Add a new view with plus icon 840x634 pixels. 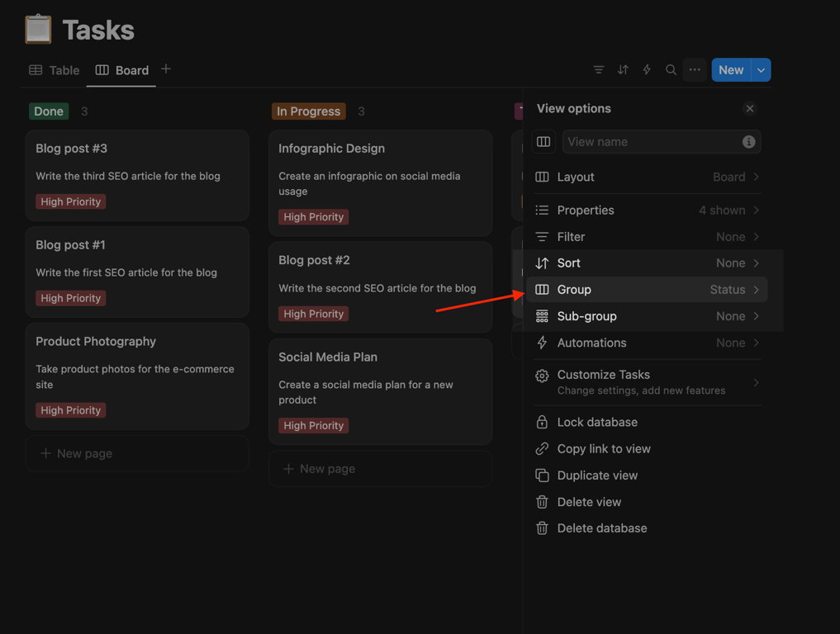pos(166,69)
